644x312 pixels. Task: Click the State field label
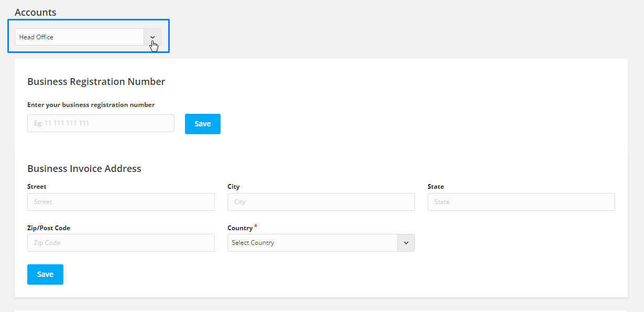click(x=435, y=187)
